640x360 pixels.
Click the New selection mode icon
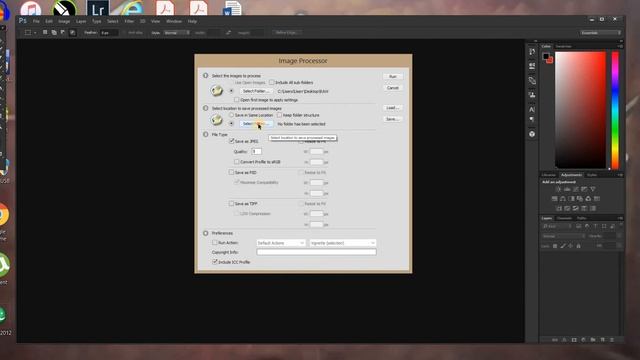pyautogui.click(x=45, y=32)
